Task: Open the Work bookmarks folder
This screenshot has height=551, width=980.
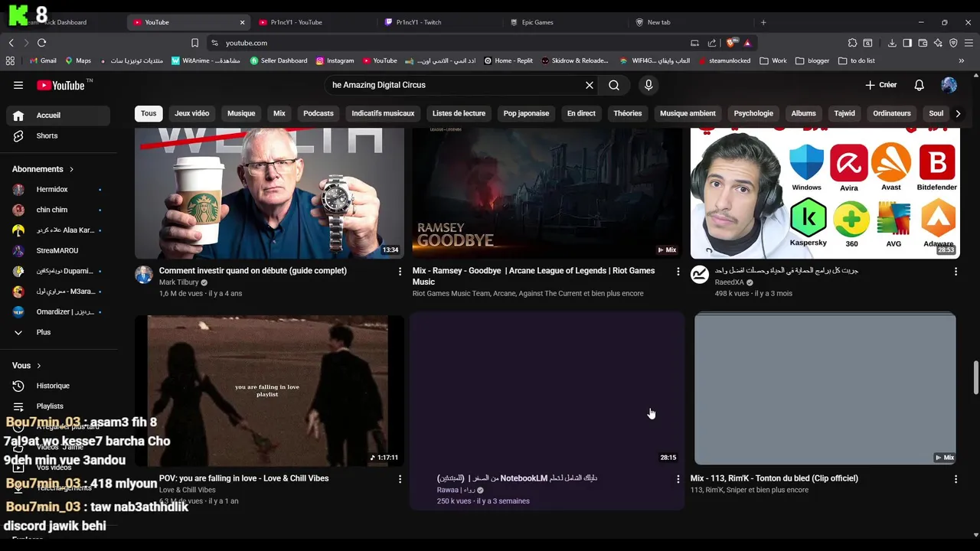Action: tap(773, 60)
